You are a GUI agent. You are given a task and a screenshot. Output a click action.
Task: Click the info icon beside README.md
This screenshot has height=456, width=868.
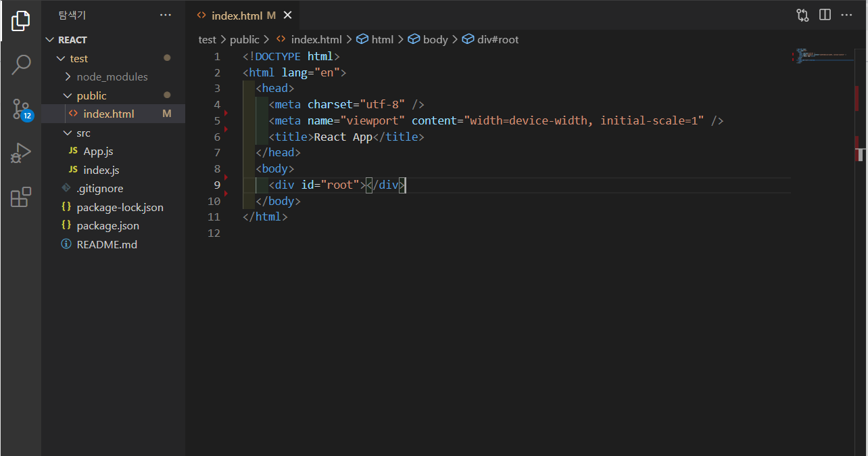(66, 244)
